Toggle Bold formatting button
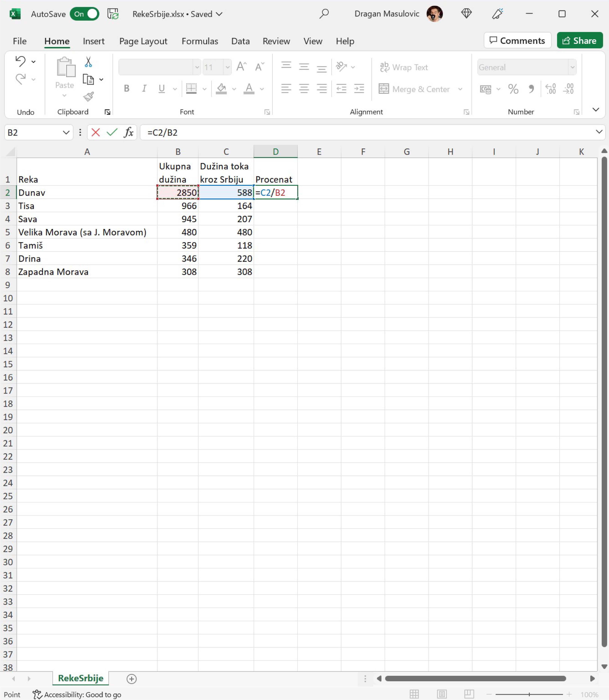 point(126,89)
